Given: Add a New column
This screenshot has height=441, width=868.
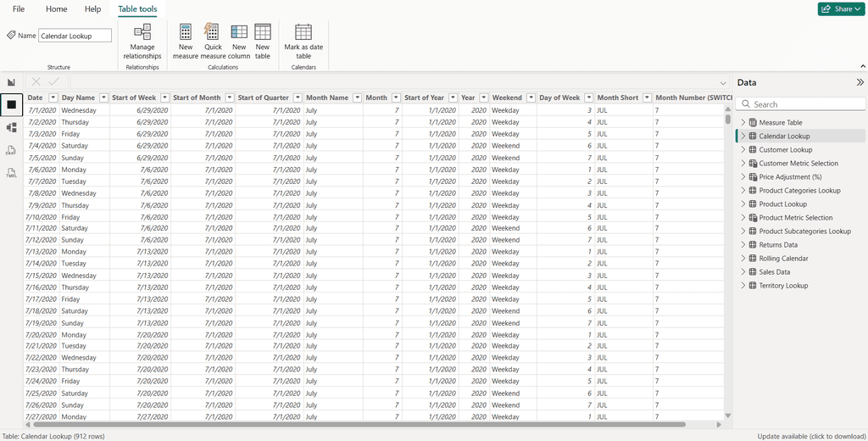Looking at the screenshot, I should coord(239,41).
